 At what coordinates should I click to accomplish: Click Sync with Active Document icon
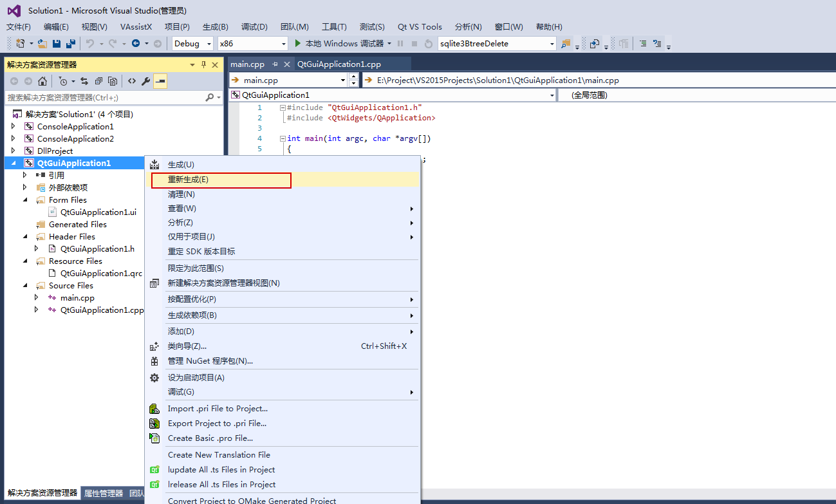(x=84, y=81)
